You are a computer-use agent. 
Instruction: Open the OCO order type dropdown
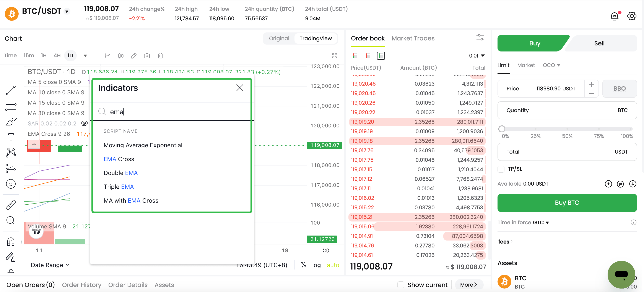(x=551, y=65)
